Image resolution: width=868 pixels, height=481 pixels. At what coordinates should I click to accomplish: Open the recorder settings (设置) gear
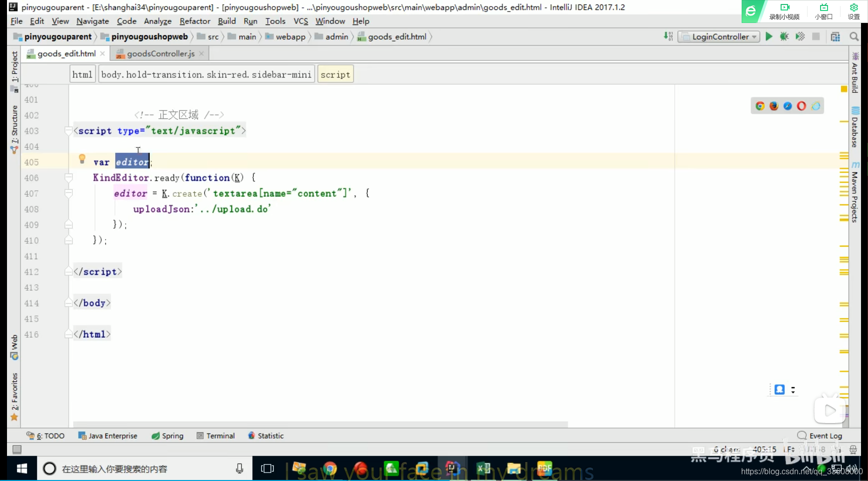(854, 11)
